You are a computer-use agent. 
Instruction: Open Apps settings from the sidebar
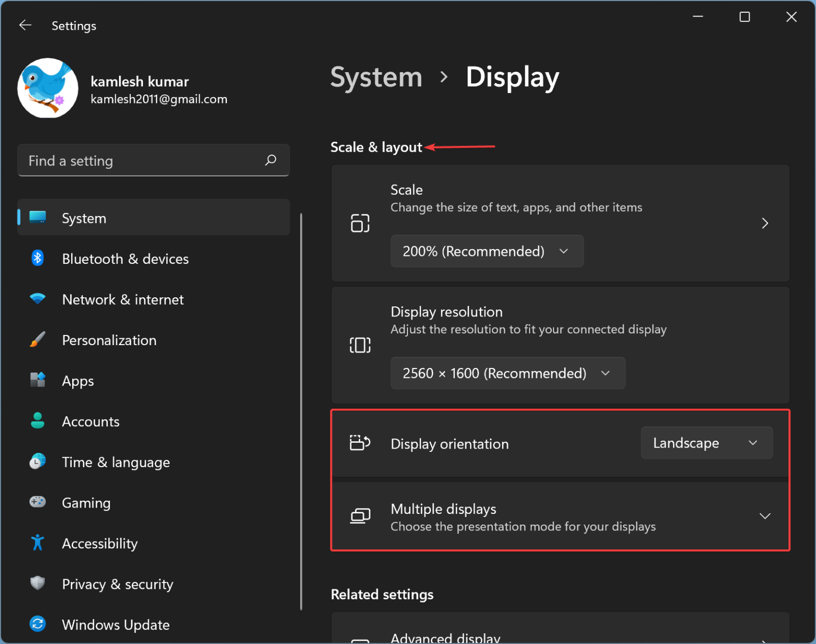(78, 381)
